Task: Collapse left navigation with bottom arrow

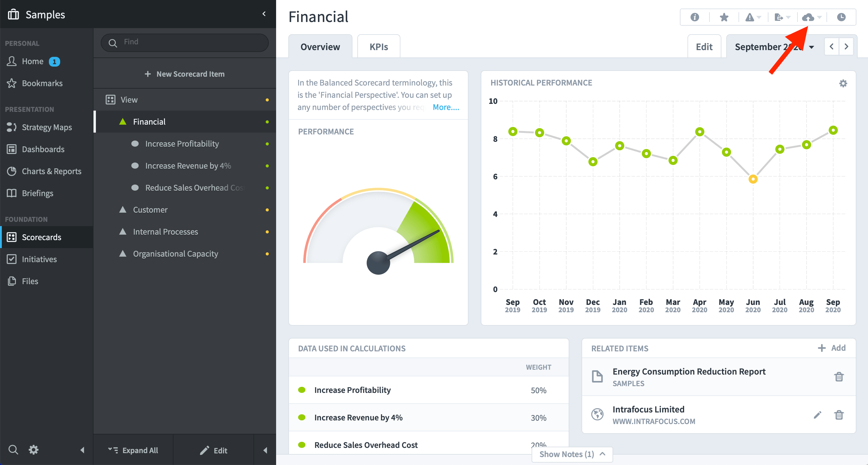Action: [82, 450]
